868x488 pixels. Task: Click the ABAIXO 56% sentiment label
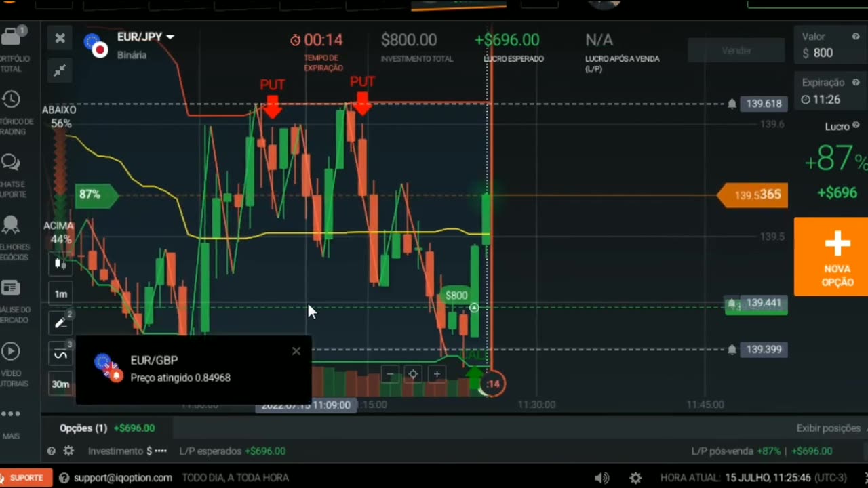[x=60, y=117]
